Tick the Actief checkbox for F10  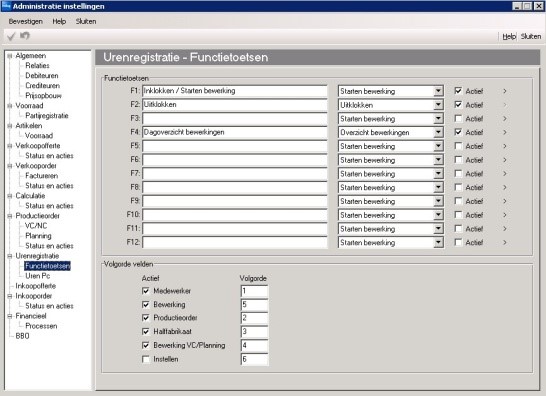pos(458,215)
